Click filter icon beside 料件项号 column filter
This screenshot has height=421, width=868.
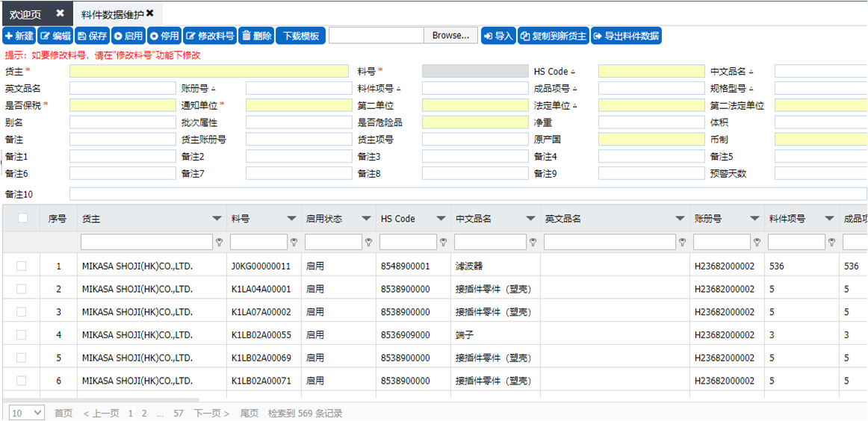click(x=832, y=242)
